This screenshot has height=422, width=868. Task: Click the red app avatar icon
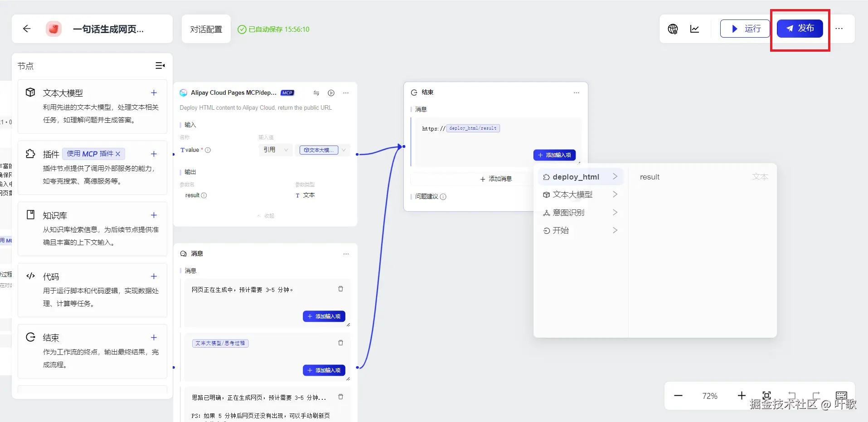pos(53,29)
